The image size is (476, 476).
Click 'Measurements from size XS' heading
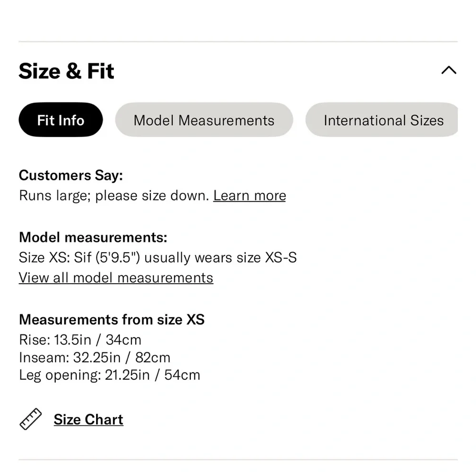[111, 319]
